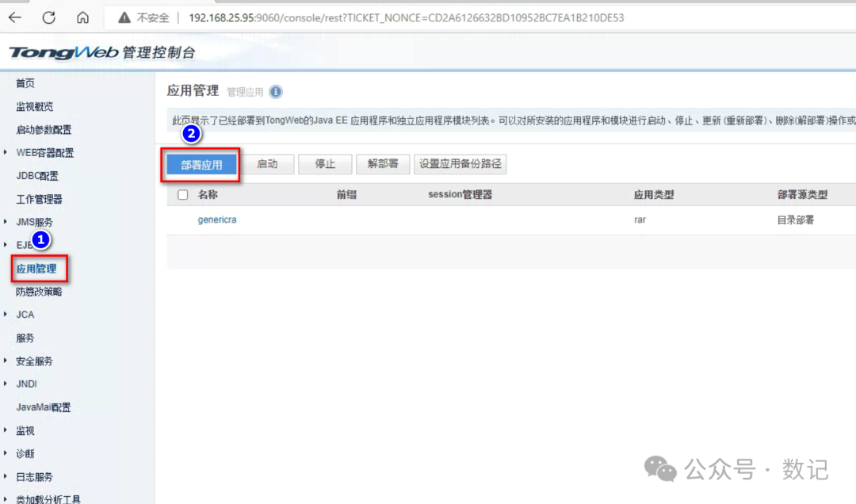
Task: Click the 设置应用备份路径 button
Action: pyautogui.click(x=460, y=164)
